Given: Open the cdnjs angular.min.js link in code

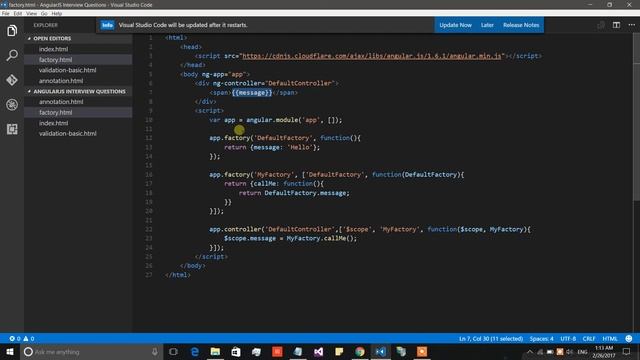Looking at the screenshot, I should tap(372, 56).
